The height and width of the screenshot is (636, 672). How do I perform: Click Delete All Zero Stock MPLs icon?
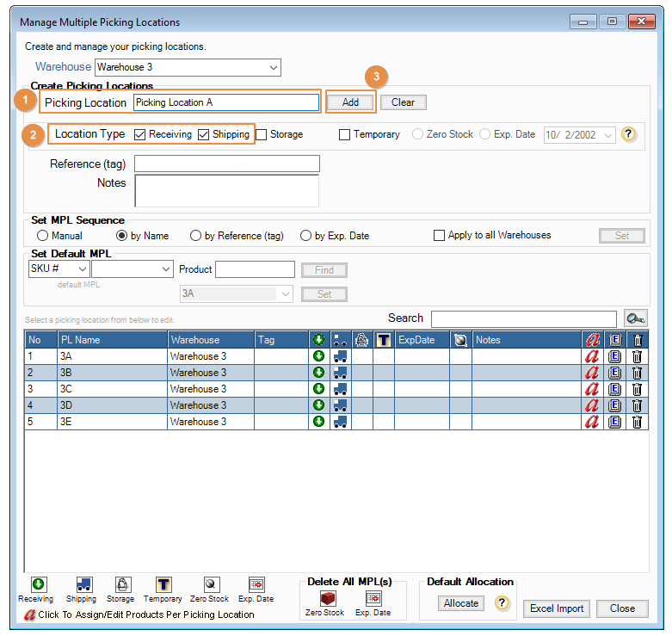pos(326,598)
